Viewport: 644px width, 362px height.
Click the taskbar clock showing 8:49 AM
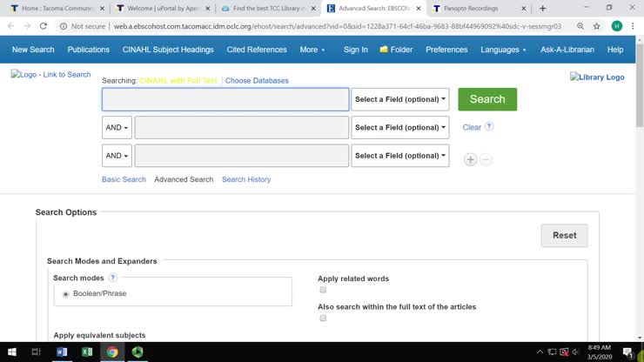point(600,352)
